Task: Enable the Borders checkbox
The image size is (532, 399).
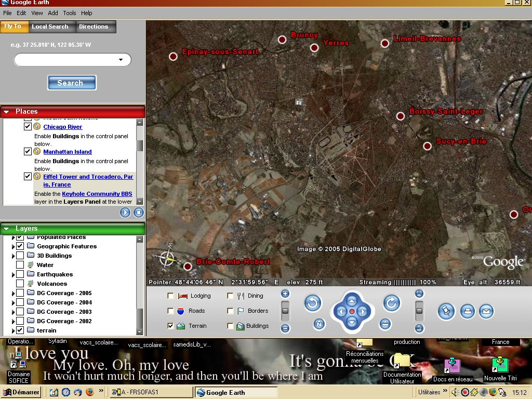Action: [x=230, y=311]
